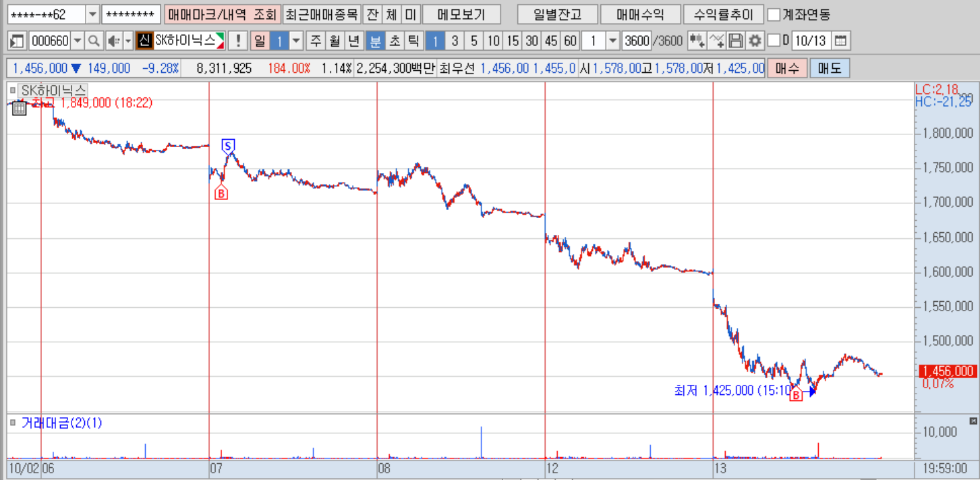
Task: Open 일별잔고 daily balance
Action: (x=556, y=14)
